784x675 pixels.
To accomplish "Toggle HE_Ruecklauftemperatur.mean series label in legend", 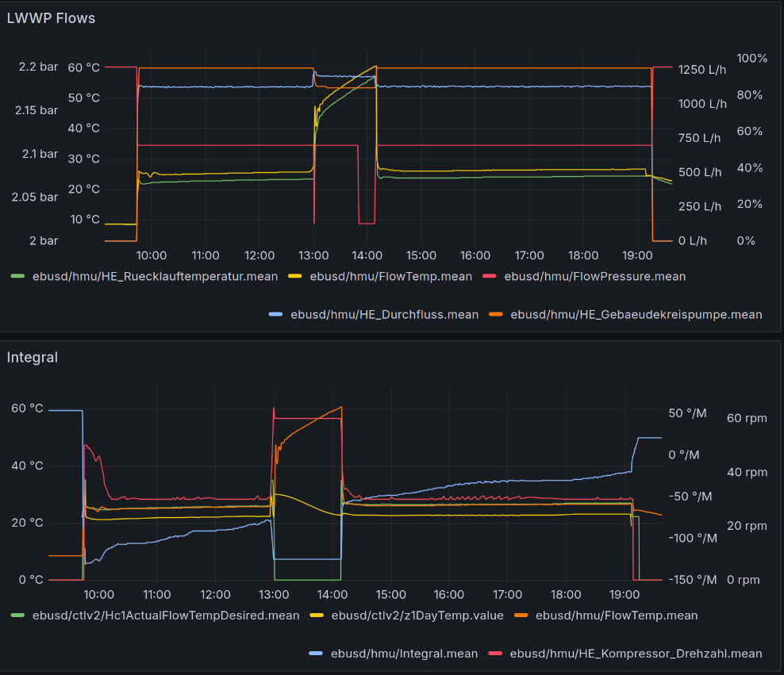I will pos(155,277).
